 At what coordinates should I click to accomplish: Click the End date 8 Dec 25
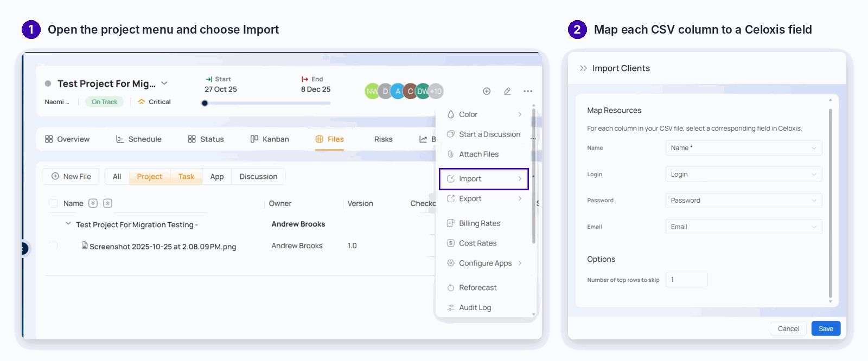[316, 89]
